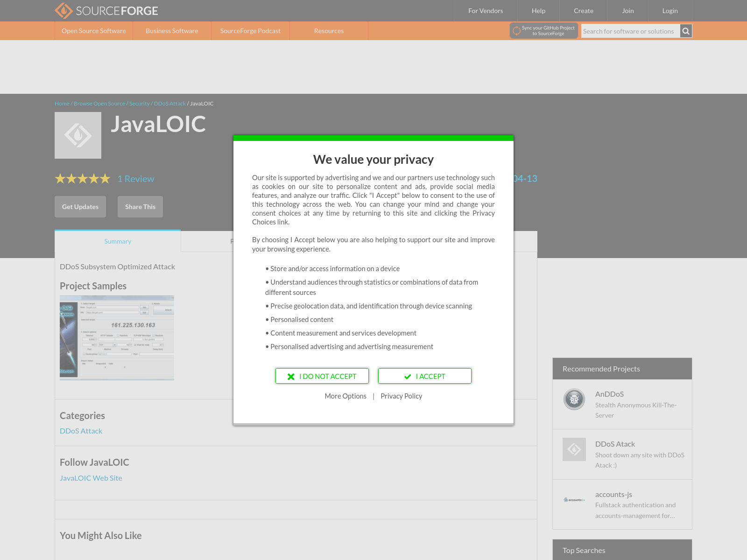
Task: Click Sync your GitHub Project button
Action: [544, 31]
